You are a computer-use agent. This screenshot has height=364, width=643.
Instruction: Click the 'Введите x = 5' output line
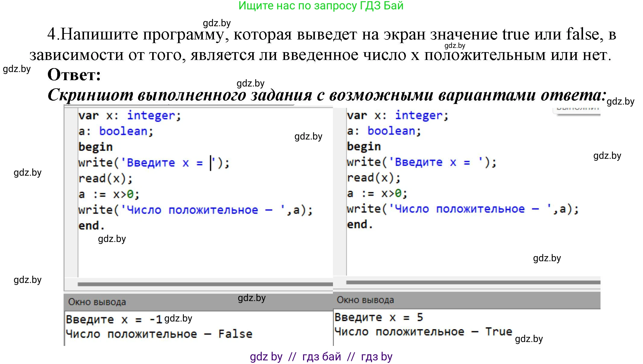[378, 317]
